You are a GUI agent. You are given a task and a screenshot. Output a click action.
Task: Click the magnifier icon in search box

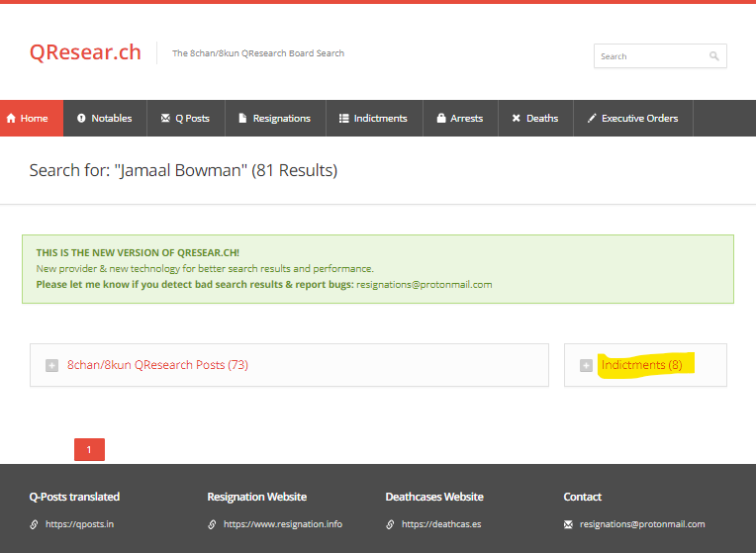coord(714,56)
